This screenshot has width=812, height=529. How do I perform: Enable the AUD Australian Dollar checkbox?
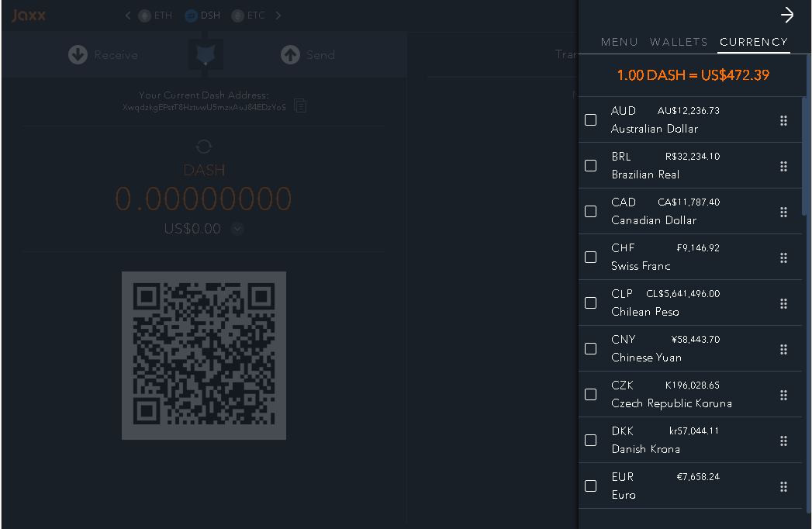pos(590,119)
